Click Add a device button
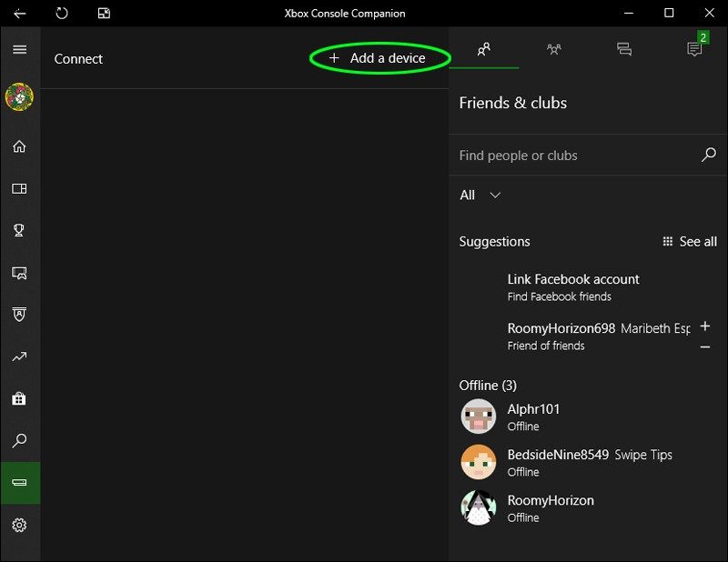The image size is (728, 562). tap(377, 58)
